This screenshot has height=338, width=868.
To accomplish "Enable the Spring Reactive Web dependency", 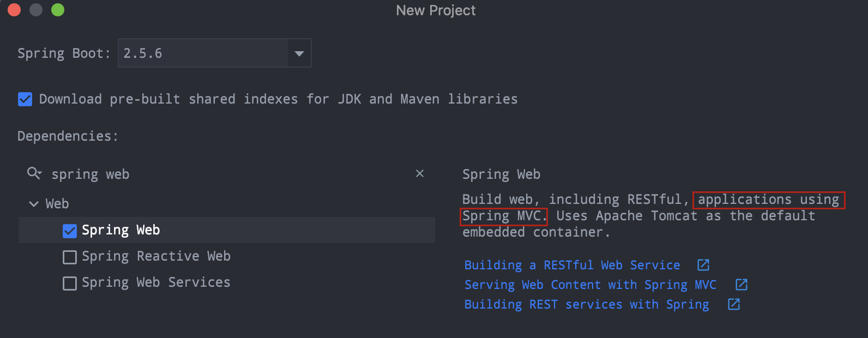I will [x=69, y=257].
